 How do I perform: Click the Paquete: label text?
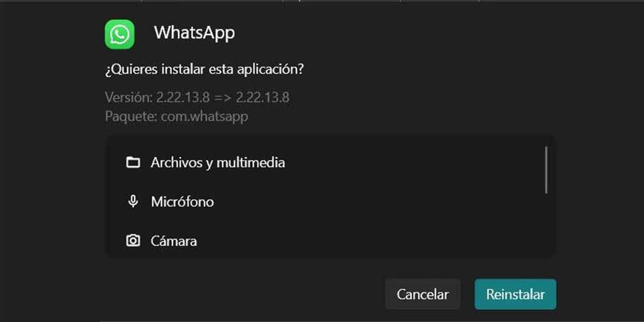click(x=131, y=116)
